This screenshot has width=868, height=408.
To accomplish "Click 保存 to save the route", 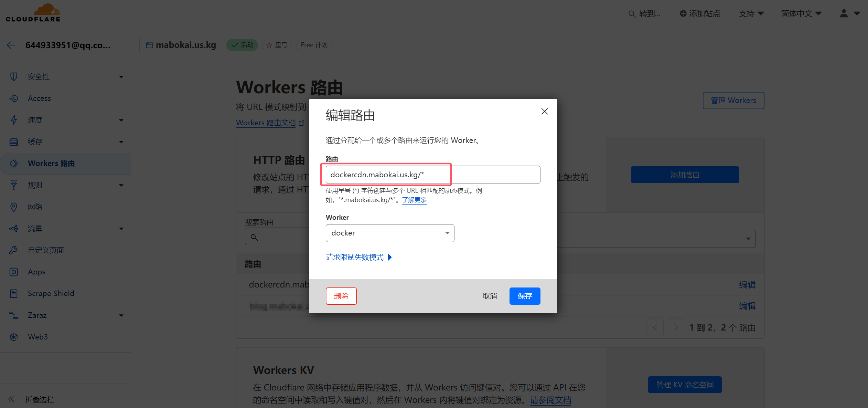I will [x=525, y=296].
